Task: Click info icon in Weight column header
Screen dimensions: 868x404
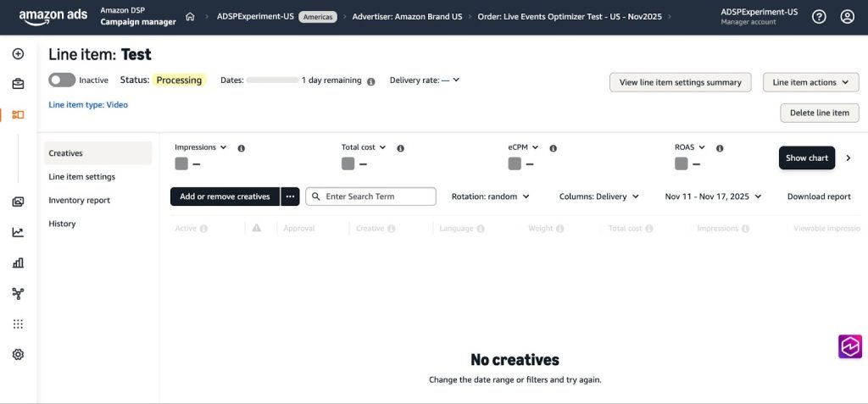Action: click(x=559, y=229)
